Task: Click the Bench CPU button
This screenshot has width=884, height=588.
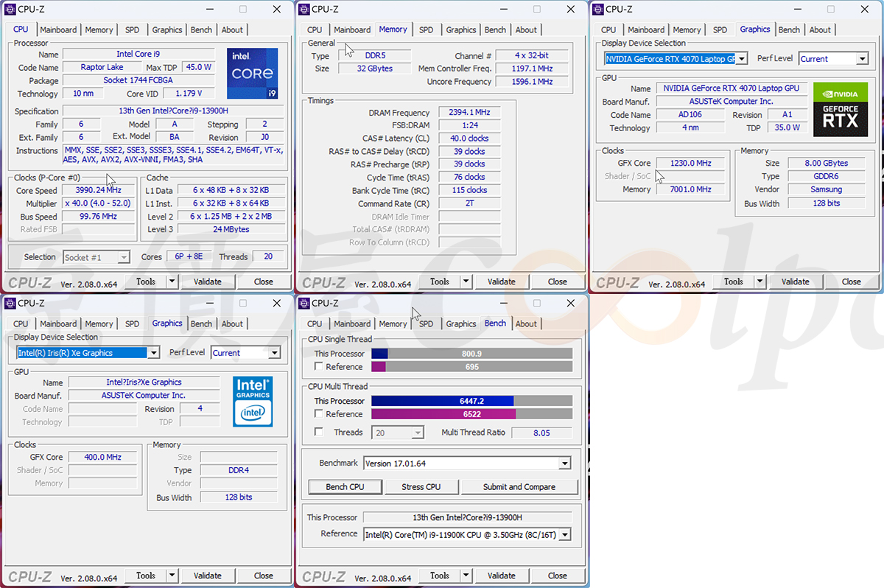Action: tap(345, 486)
